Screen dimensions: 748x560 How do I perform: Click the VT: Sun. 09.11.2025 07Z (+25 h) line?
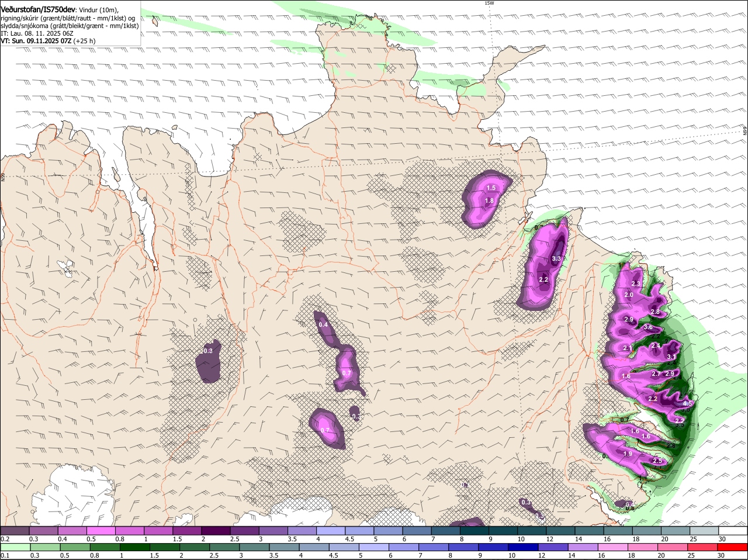click(x=48, y=41)
